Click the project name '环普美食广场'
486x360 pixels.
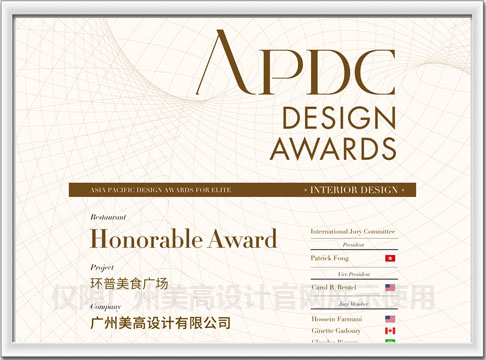pyautogui.click(x=129, y=284)
